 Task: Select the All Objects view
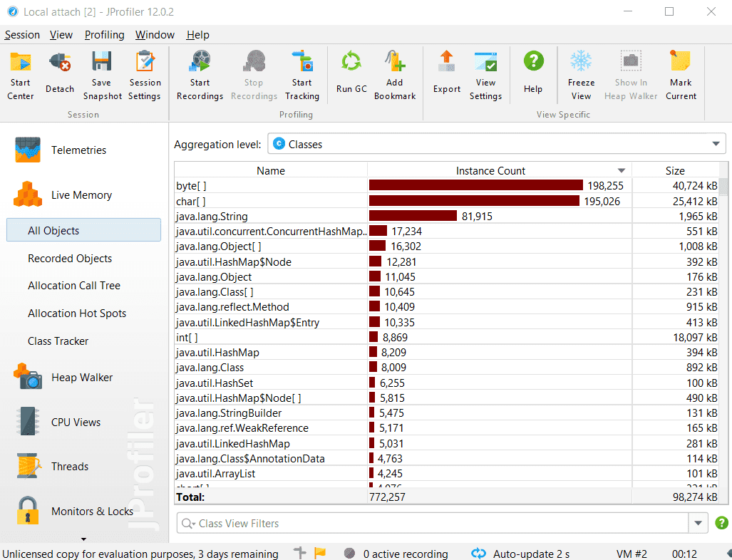click(x=83, y=230)
